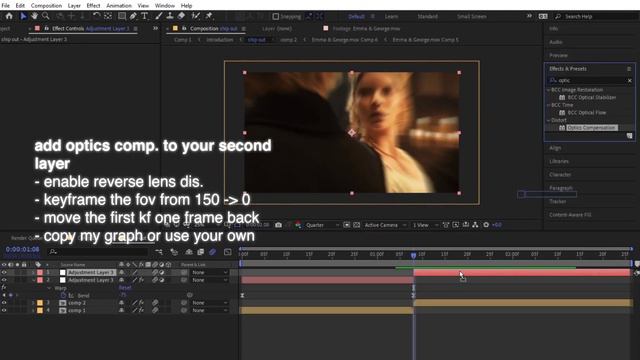Click the frame blending timeline switch icon

tap(200, 252)
